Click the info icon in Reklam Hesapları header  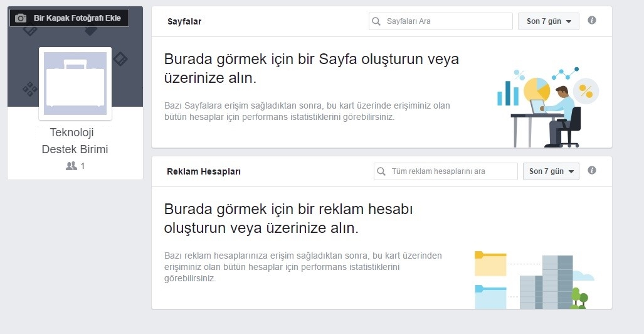[x=592, y=170]
